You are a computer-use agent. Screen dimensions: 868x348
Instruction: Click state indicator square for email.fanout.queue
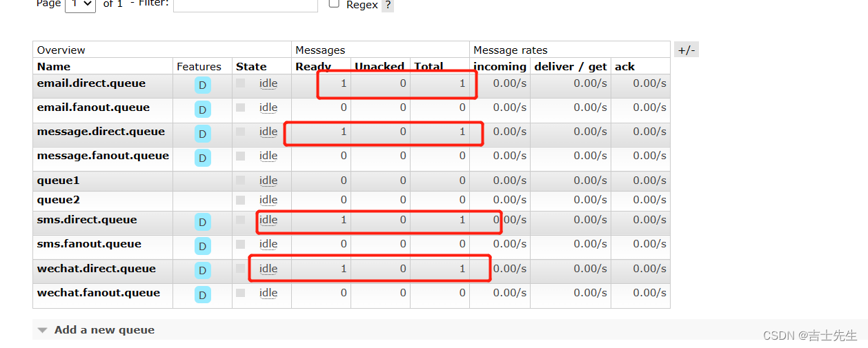(240, 108)
